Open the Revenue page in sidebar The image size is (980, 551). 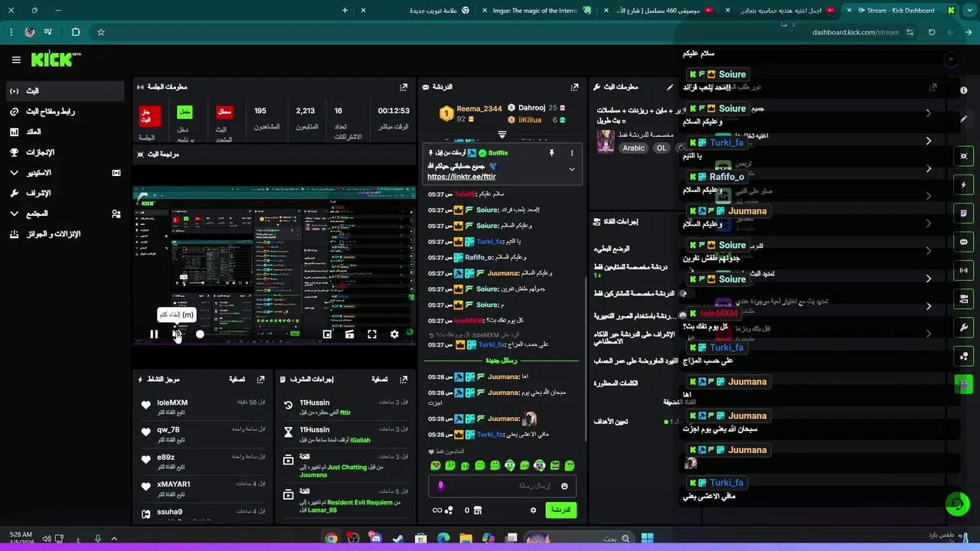click(x=64, y=132)
